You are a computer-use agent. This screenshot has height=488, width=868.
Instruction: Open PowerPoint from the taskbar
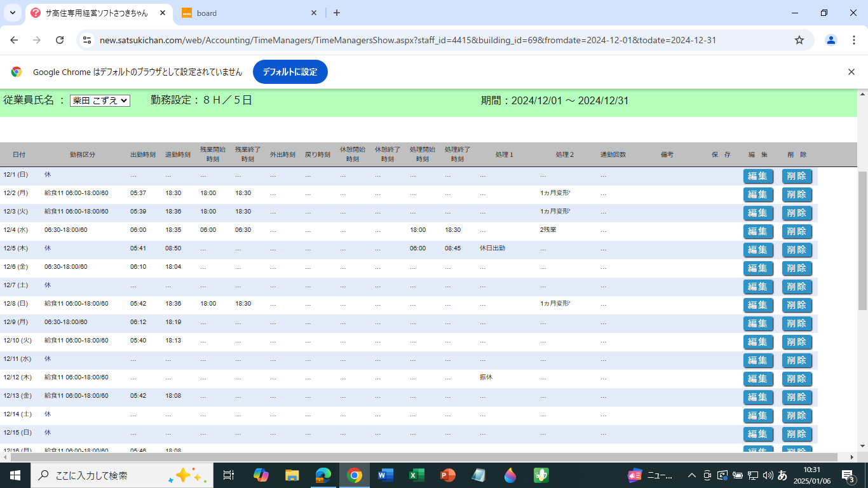pos(448,475)
